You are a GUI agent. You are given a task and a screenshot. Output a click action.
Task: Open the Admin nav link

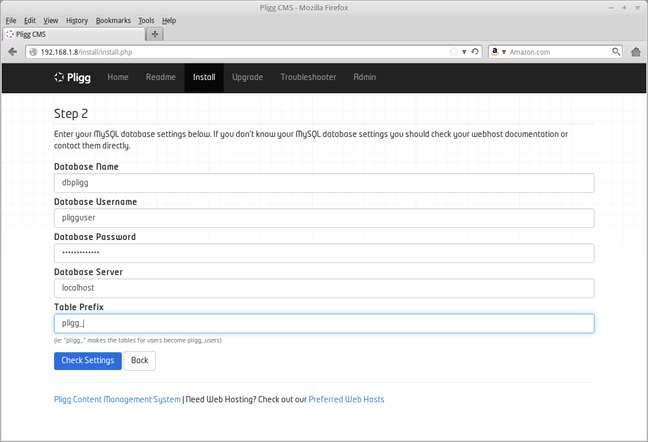point(364,77)
